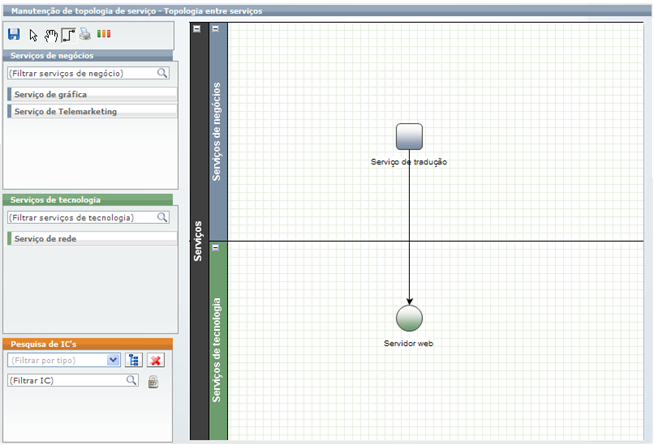Select the Servidor web circle node
The height and width of the screenshot is (445, 654).
tap(409, 318)
